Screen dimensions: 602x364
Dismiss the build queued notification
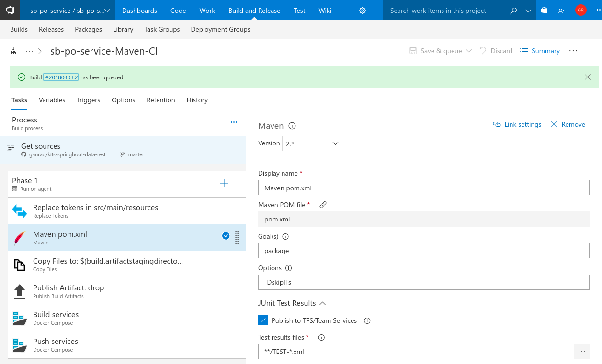click(x=588, y=77)
